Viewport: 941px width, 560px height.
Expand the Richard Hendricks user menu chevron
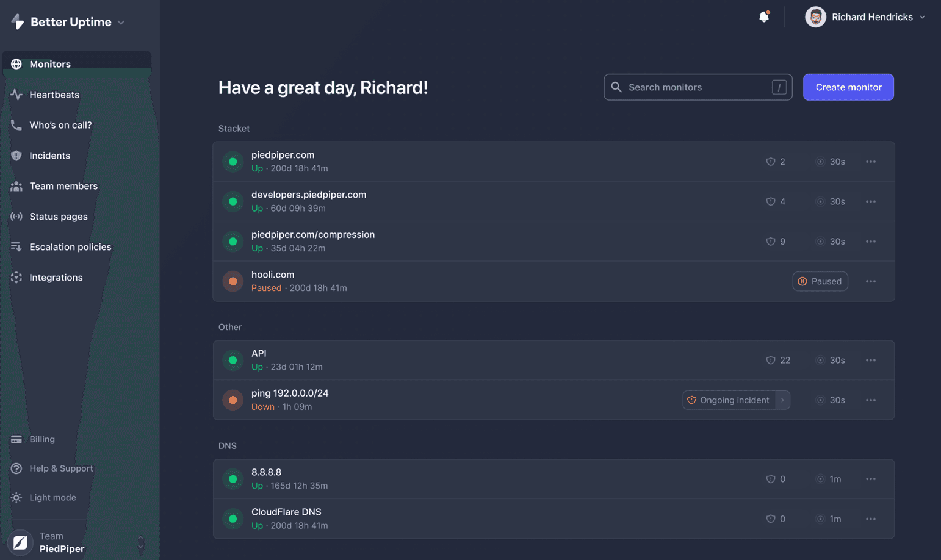point(922,17)
